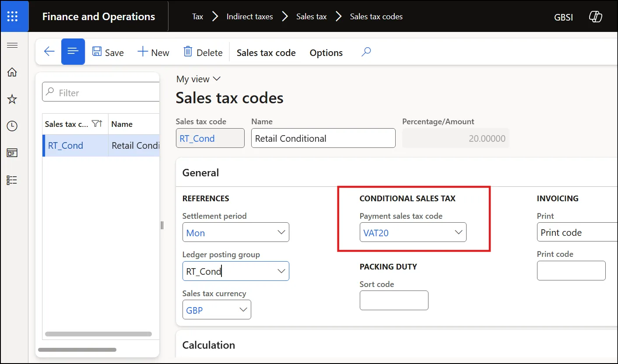
Task: Open Recent clock icon in sidebar
Action: [12, 126]
